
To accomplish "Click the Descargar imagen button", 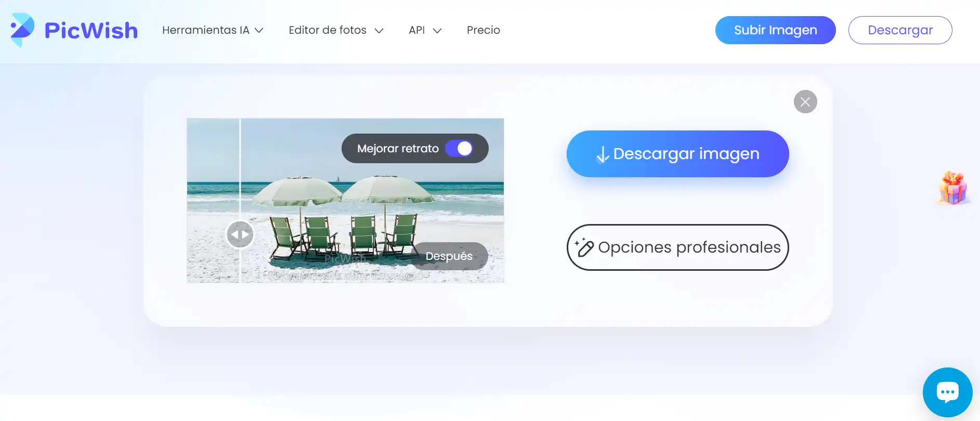I will (x=678, y=154).
